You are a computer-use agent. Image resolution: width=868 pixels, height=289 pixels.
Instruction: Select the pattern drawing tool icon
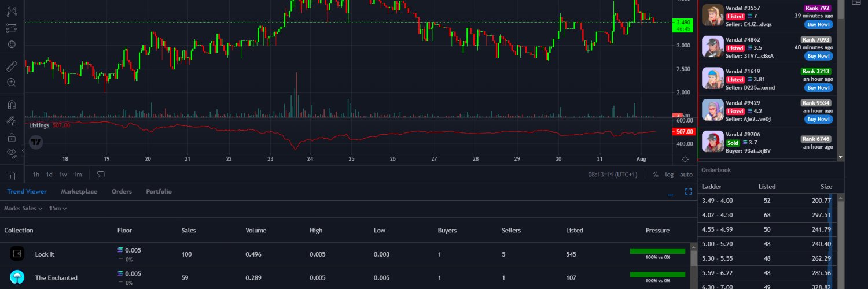[x=12, y=10]
